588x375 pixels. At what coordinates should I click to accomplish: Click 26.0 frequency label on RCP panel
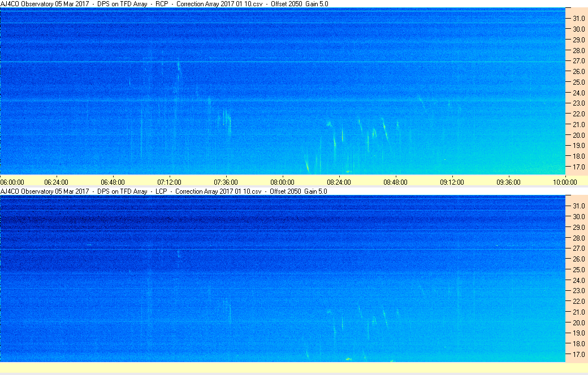[x=578, y=72]
